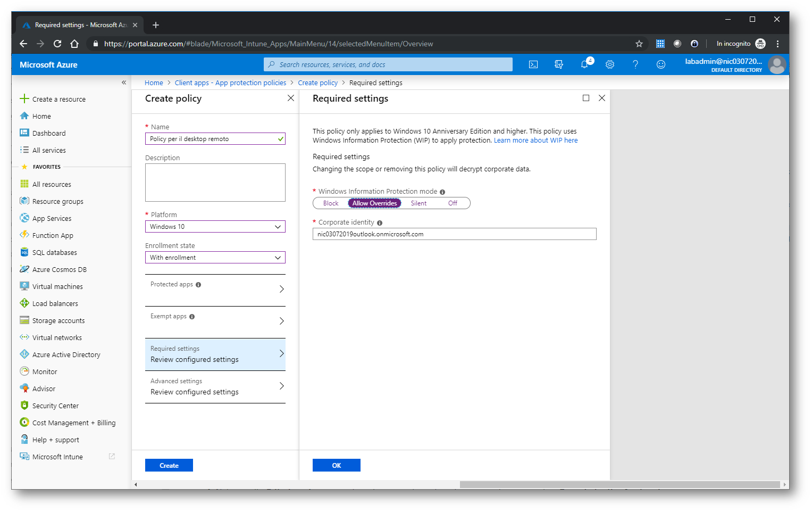This screenshot has height=512, width=812.
Task: Click the Microsoft Intune icon
Action: point(24,457)
